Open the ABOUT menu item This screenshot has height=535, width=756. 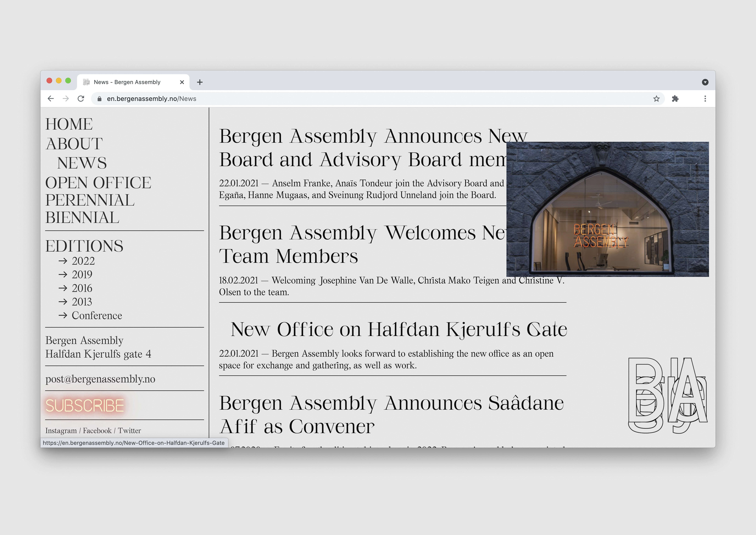[x=74, y=144]
